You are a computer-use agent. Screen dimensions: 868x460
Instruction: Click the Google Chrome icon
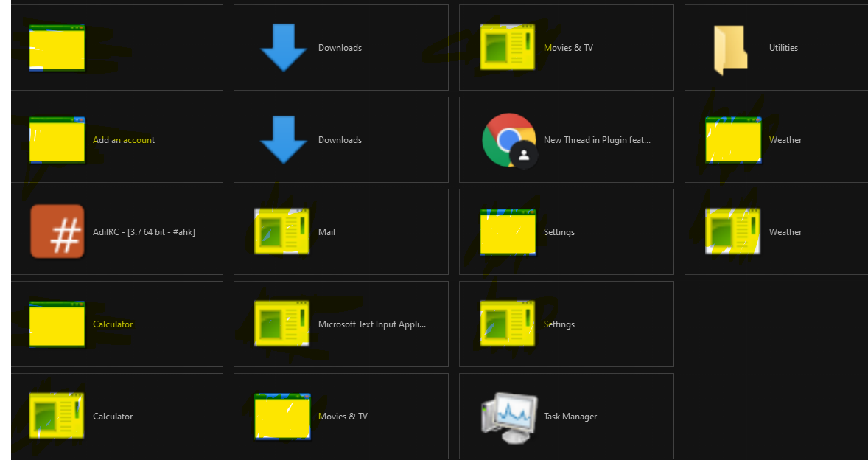(x=508, y=140)
